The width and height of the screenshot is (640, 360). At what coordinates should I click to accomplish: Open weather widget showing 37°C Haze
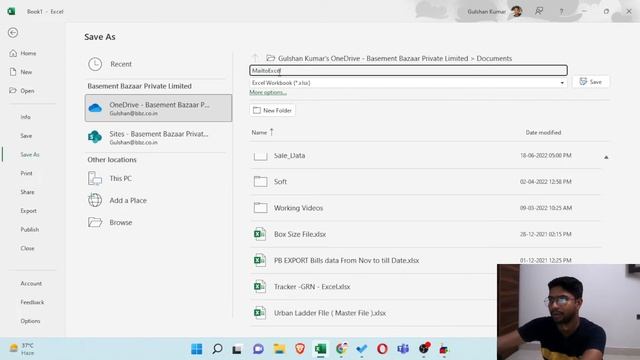[22, 349]
